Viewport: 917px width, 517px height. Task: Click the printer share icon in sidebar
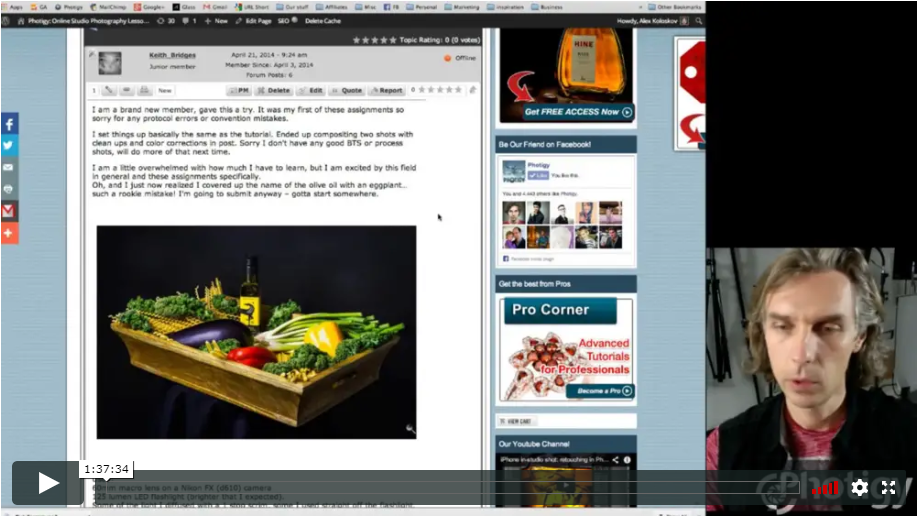click(9, 189)
